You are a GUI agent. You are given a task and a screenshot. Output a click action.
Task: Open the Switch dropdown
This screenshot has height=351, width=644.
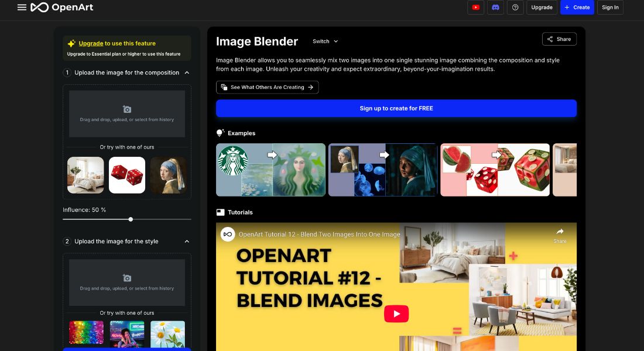(x=326, y=41)
